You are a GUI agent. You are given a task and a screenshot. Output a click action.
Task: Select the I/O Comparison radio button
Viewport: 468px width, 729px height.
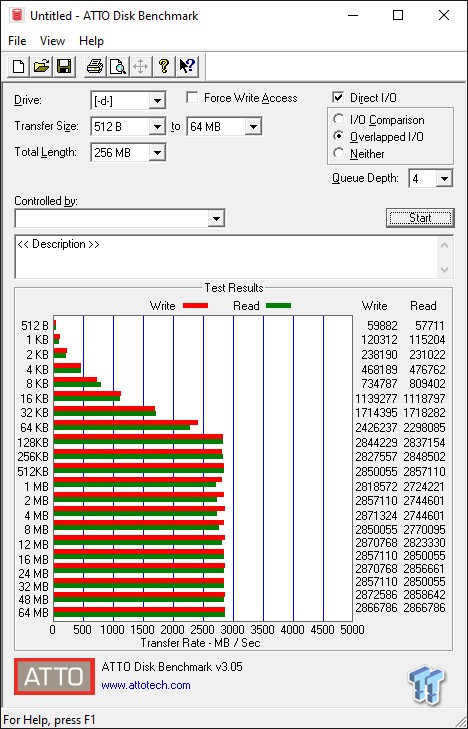339,119
